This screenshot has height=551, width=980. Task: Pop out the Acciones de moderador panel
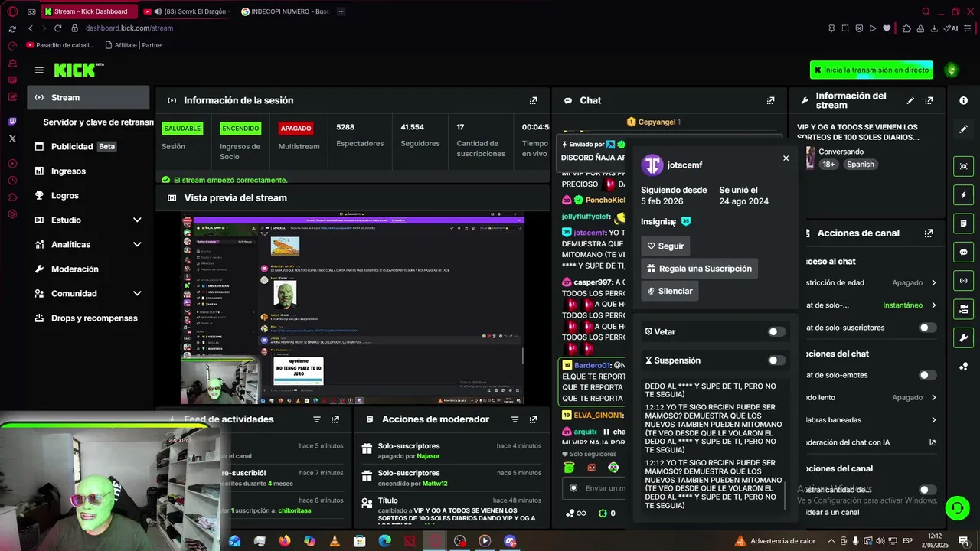click(533, 419)
